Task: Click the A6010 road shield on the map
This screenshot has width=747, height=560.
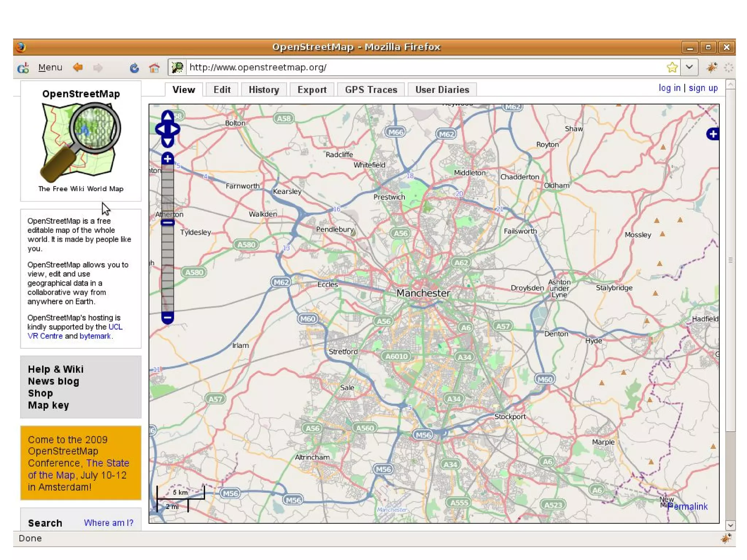Action: coord(396,356)
